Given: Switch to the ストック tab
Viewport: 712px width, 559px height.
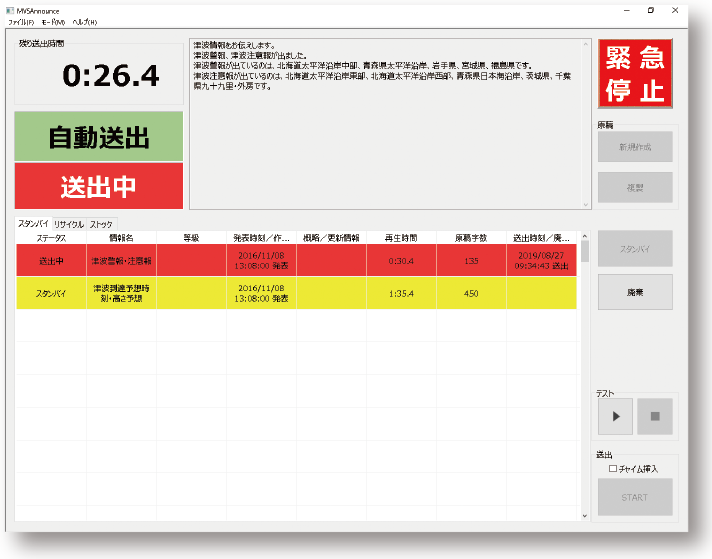Looking at the screenshot, I should 102,224.
